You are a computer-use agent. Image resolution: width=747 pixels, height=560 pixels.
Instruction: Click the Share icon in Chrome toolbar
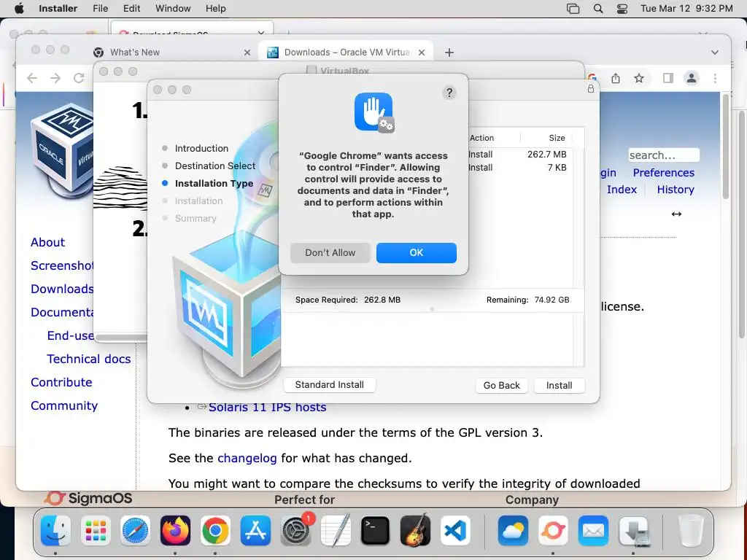[x=616, y=78]
